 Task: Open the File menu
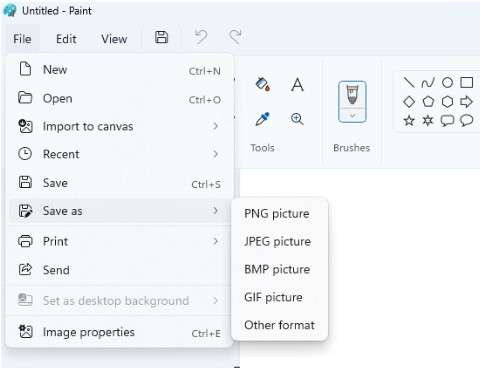click(x=22, y=39)
